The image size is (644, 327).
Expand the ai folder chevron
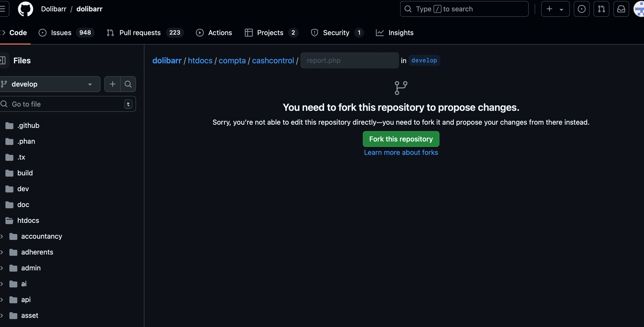(x=2, y=284)
